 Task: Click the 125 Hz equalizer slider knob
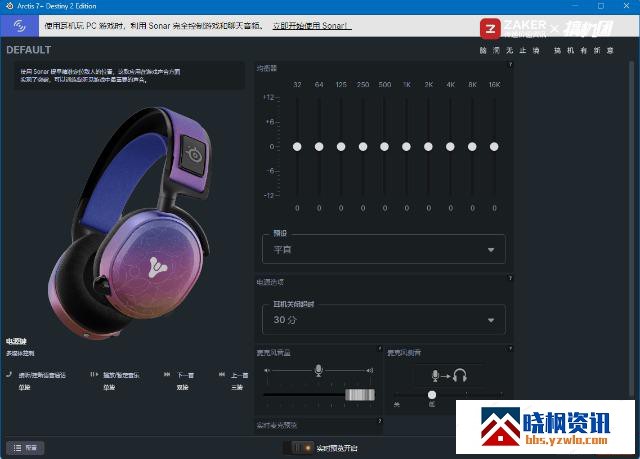pos(341,146)
